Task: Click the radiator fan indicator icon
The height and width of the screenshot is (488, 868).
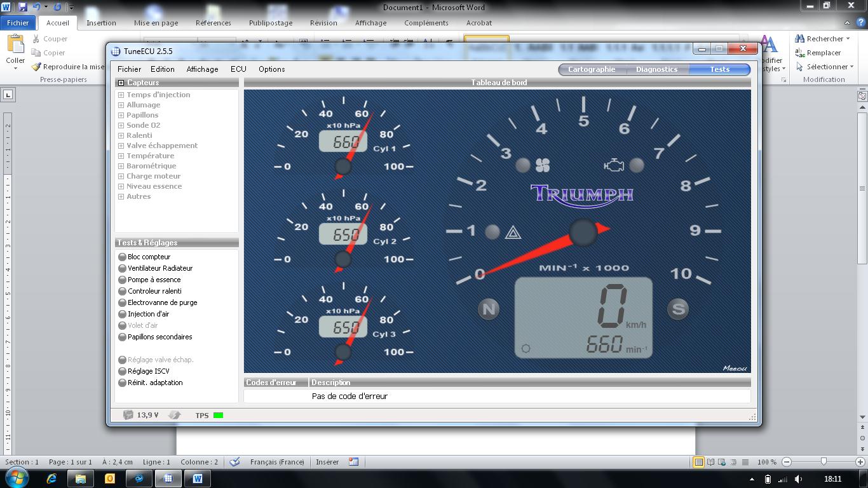Action: coord(543,166)
